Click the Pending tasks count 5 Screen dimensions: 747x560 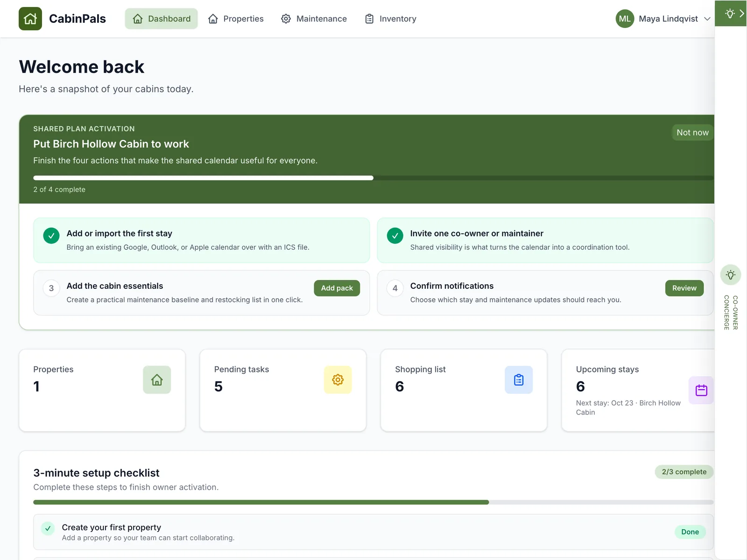[x=218, y=386]
